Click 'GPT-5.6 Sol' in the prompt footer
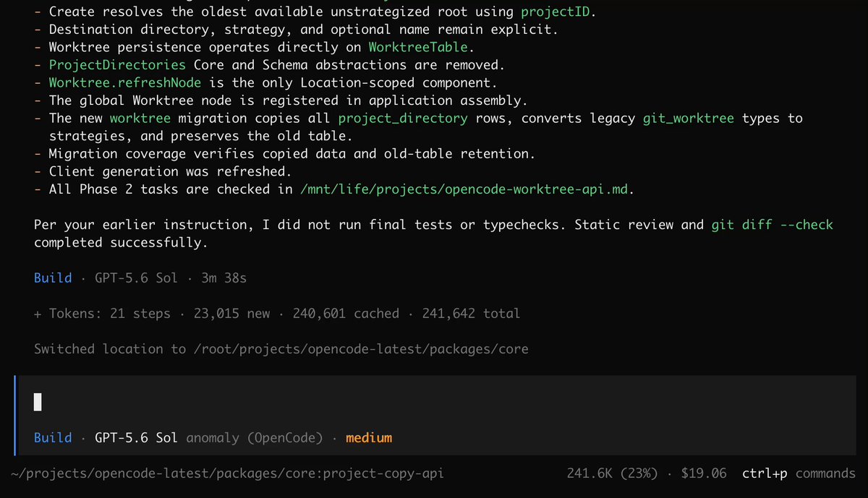This screenshot has width=868, height=498. [x=136, y=437]
